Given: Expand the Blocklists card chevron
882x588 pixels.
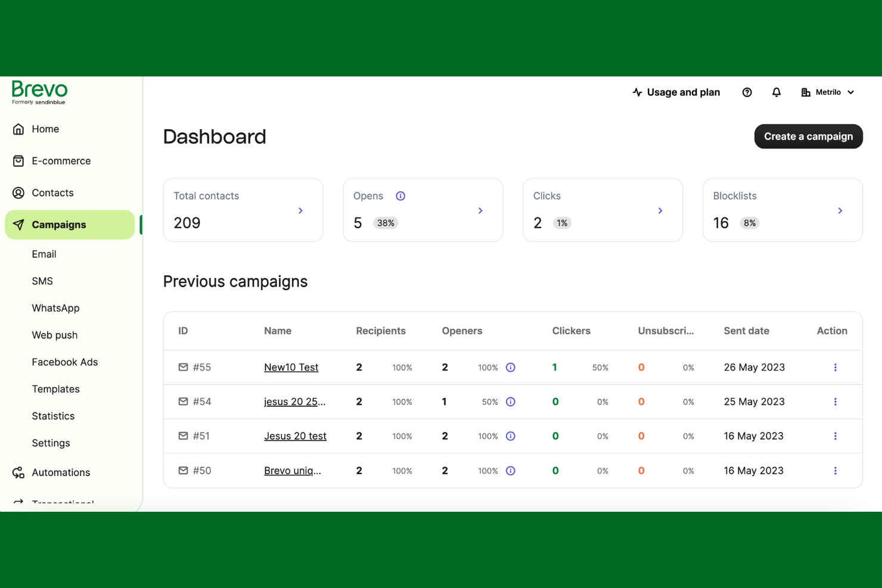Looking at the screenshot, I should tap(840, 211).
